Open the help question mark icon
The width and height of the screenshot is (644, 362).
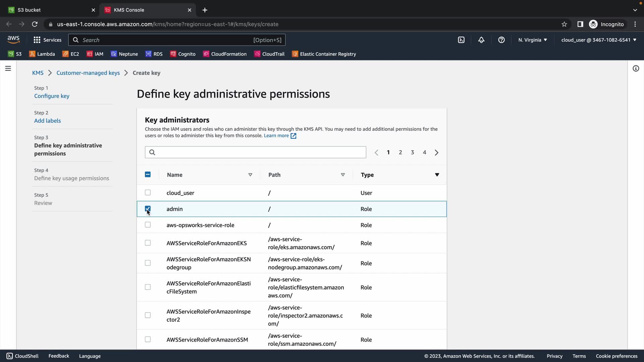click(501, 40)
